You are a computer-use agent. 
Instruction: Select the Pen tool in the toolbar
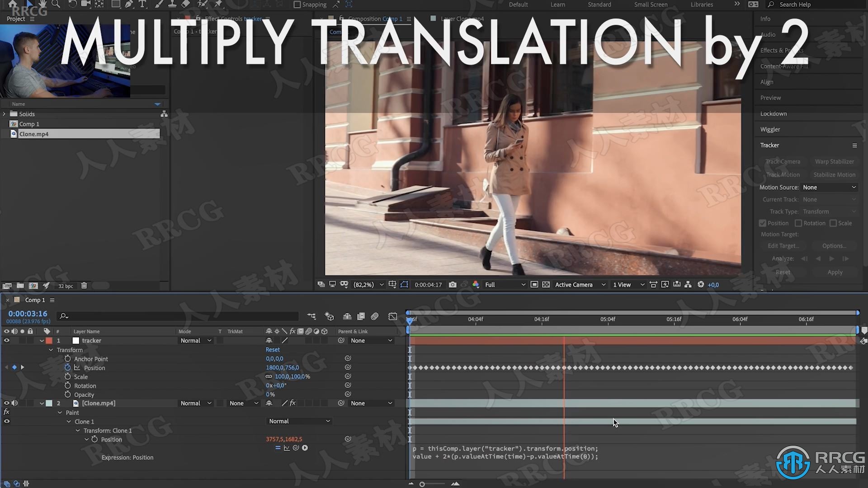pos(129,4)
